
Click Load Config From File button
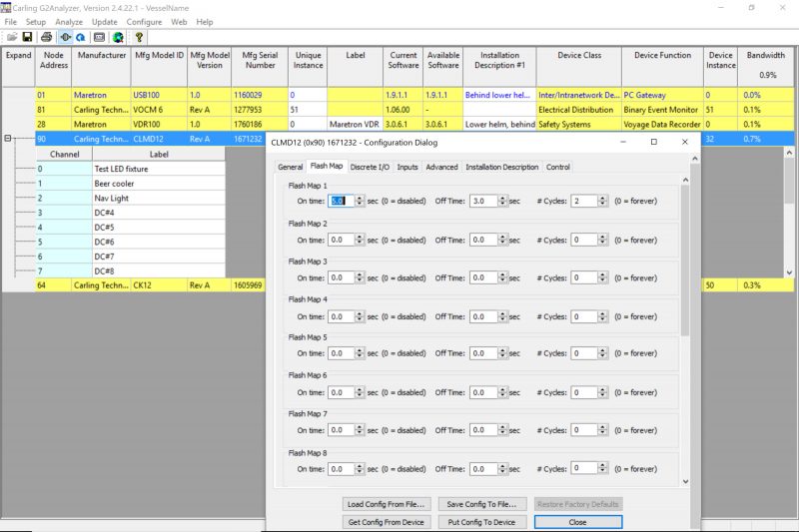(x=387, y=504)
